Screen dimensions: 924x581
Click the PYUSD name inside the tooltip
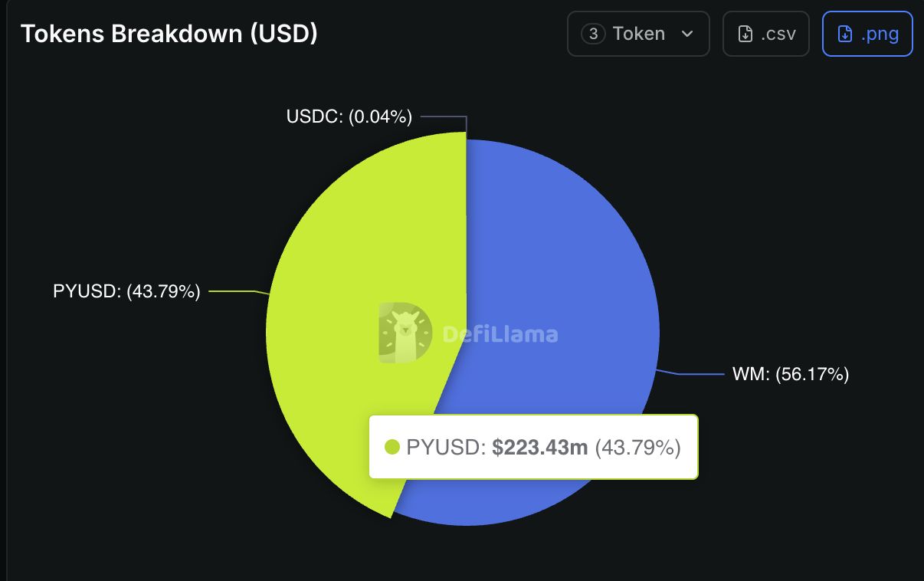point(443,447)
